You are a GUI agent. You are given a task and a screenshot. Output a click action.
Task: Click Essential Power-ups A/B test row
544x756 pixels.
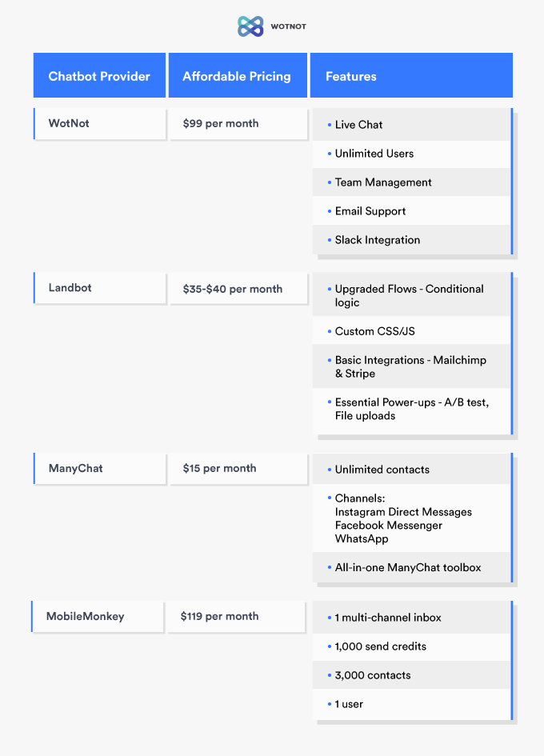click(x=411, y=410)
